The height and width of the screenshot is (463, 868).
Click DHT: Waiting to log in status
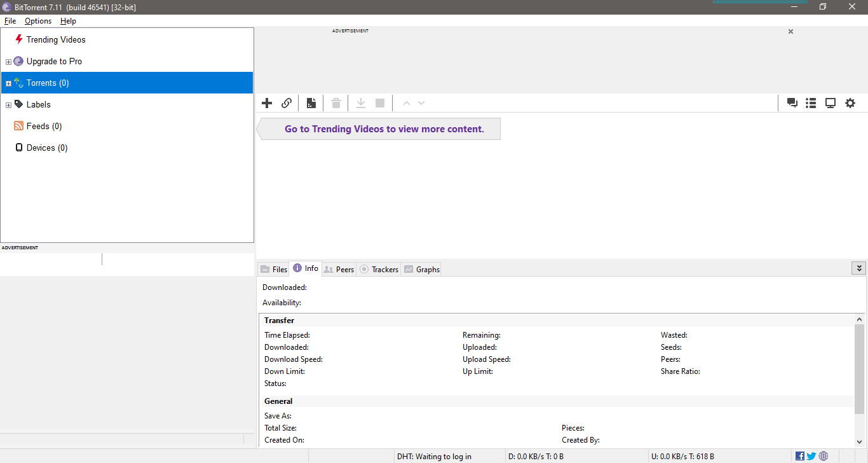tap(434, 456)
